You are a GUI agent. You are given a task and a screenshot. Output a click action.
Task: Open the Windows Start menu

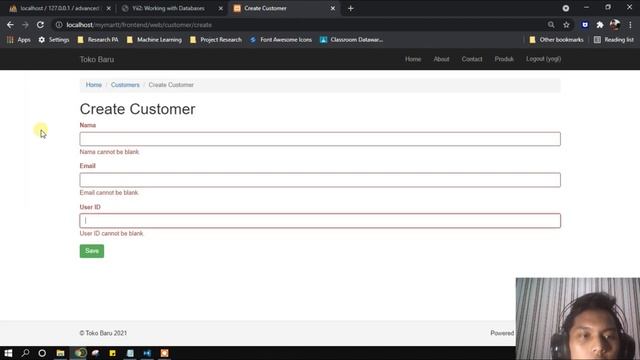8,353
